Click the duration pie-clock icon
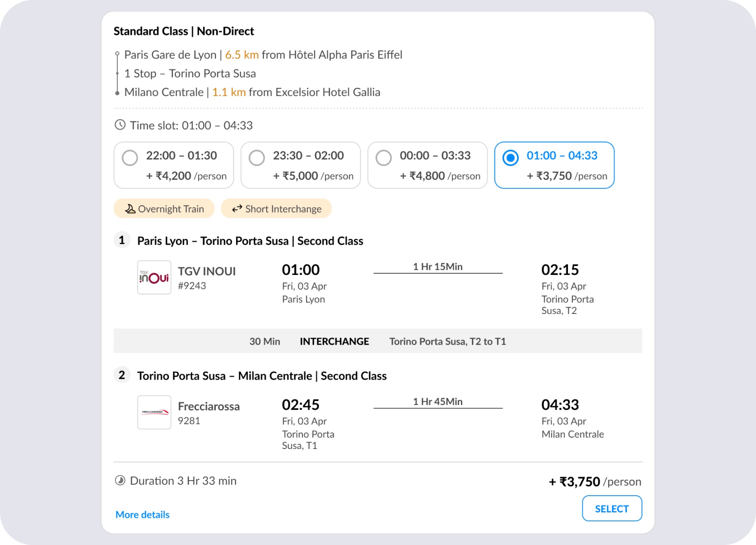This screenshot has width=756, height=545. [x=120, y=481]
